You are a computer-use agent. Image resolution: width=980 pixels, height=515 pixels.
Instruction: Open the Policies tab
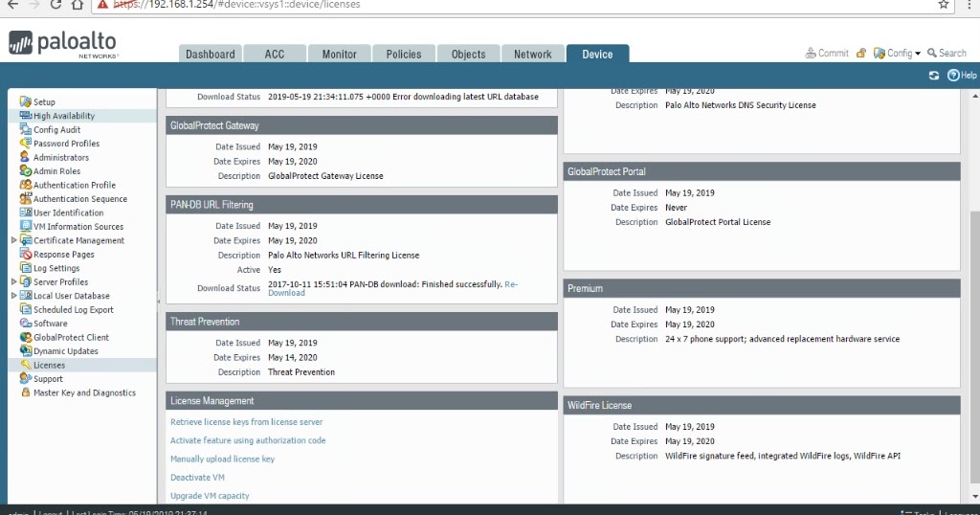(404, 54)
